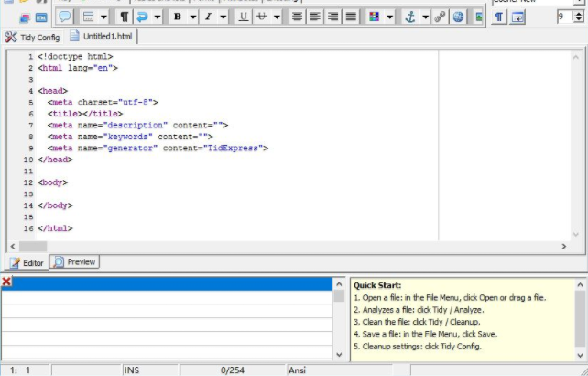Switch to the Editor tab
Viewport: 588px width, 376px height.
[26, 262]
